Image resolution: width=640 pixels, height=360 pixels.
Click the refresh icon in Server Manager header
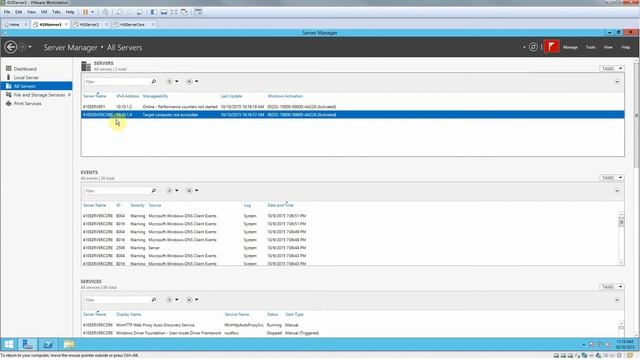point(533,47)
